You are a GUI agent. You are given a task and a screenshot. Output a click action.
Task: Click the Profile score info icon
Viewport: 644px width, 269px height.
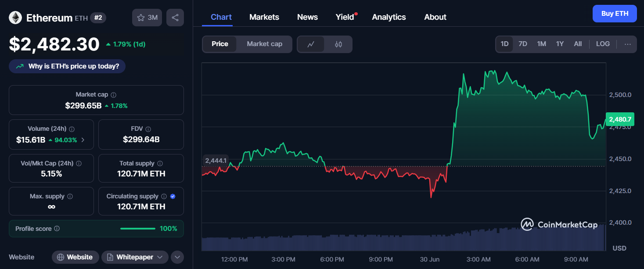coord(57,229)
